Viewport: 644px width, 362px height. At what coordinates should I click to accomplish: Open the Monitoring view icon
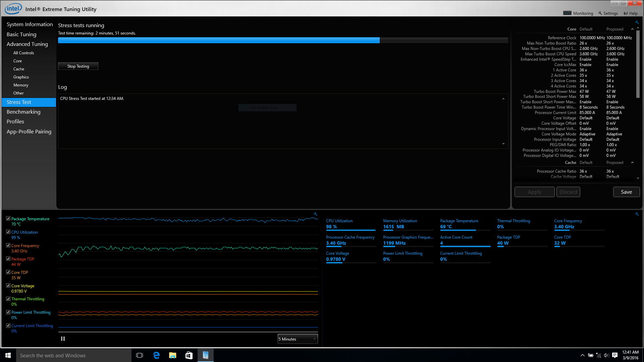point(567,13)
